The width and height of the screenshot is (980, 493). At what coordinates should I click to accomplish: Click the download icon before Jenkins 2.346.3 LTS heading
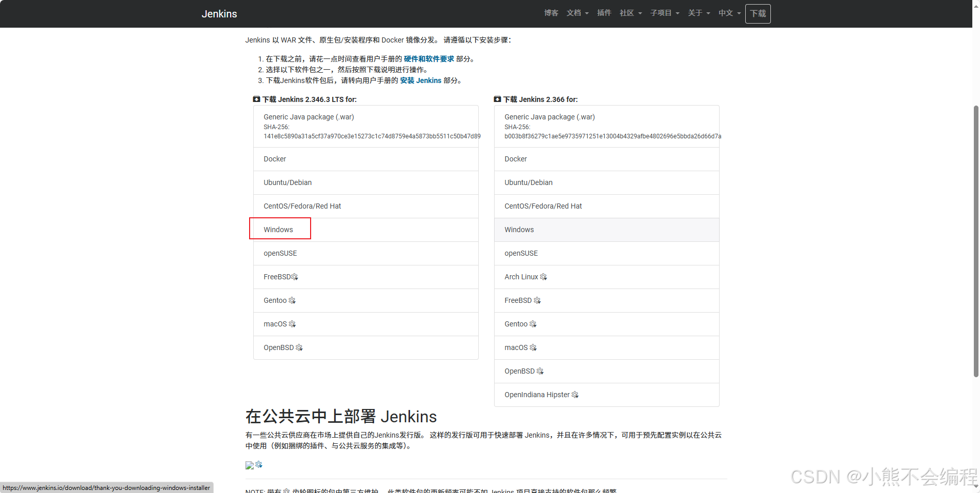[256, 99]
